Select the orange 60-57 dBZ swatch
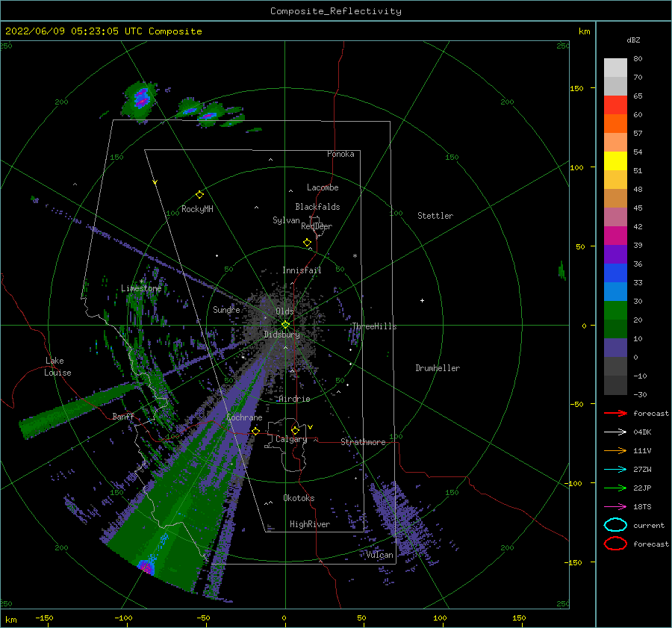Image resolution: width=672 pixels, height=628 pixels. tap(615, 124)
